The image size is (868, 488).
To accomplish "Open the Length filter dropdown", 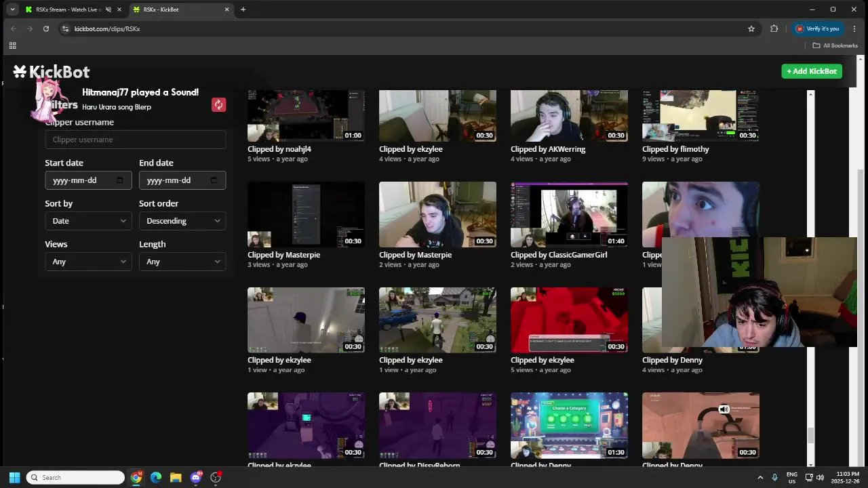I will pos(182,262).
